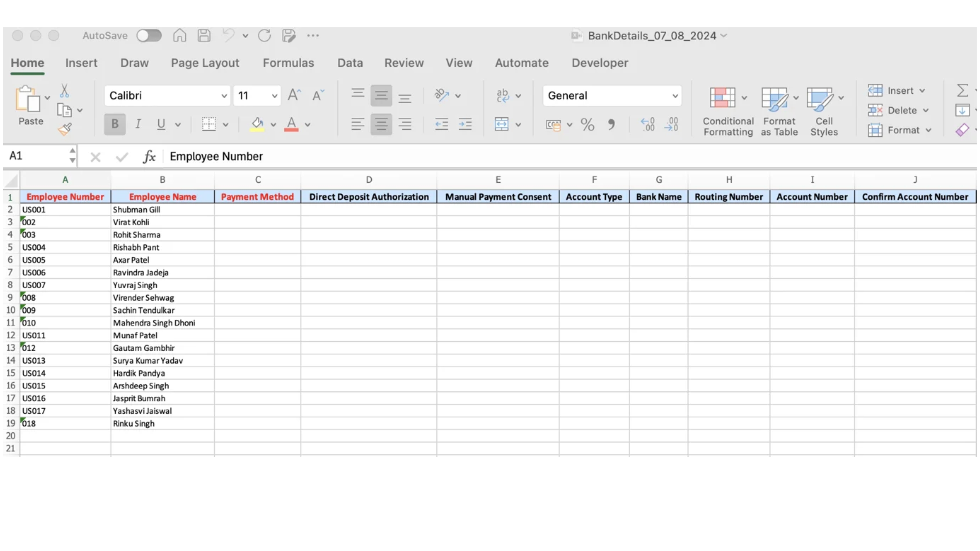Click the Merge and Center icon
980x551 pixels.
coord(501,124)
